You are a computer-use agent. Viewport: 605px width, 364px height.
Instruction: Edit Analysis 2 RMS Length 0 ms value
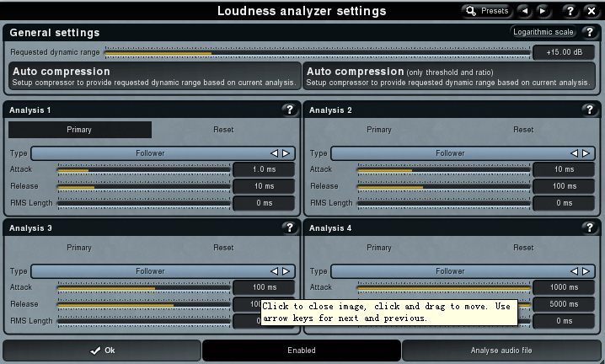(x=564, y=203)
